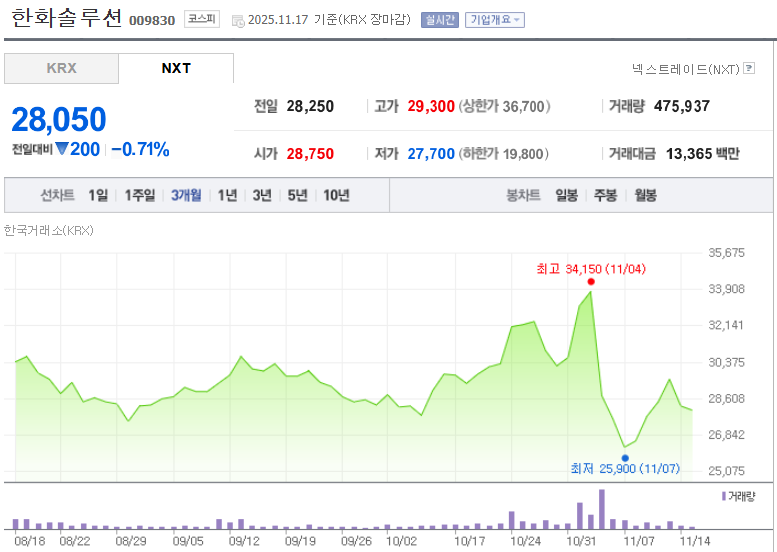777x552 pixels.
Task: Click the opening price 28,750
Action: pyautogui.click(x=310, y=154)
